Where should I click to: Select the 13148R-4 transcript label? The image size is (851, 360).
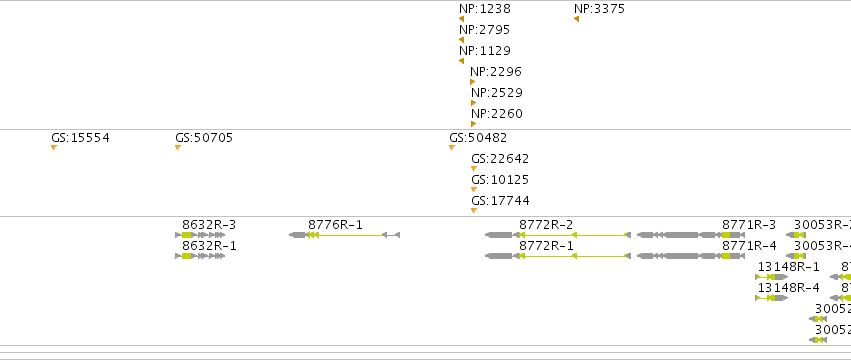(789, 288)
